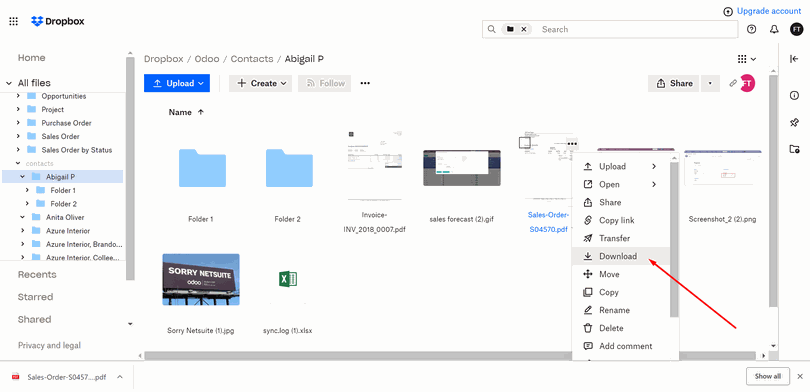Image resolution: width=810 pixels, height=392 pixels.
Task: Sort by the Name column header
Action: pyautogui.click(x=186, y=112)
